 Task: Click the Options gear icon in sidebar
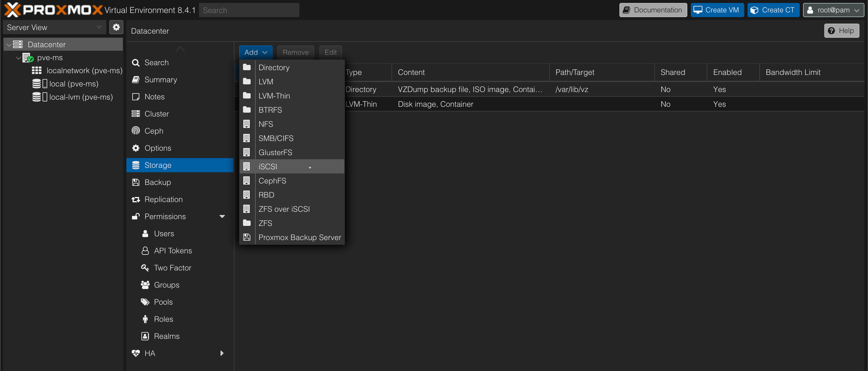click(136, 148)
